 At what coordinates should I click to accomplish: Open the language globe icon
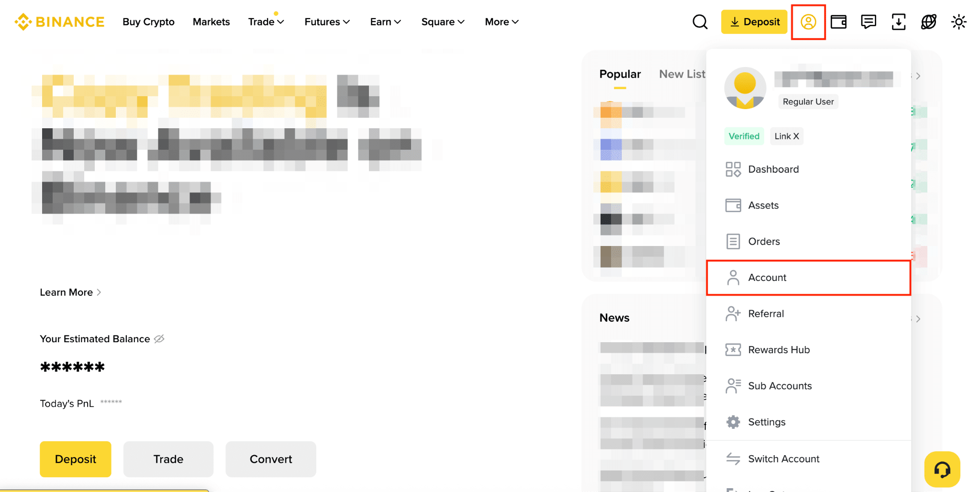pos(929,22)
